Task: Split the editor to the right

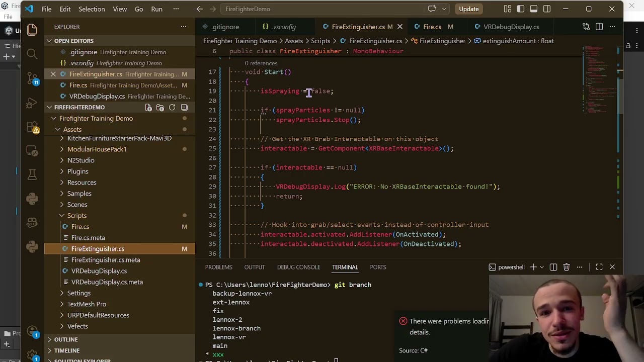Action: point(599,27)
